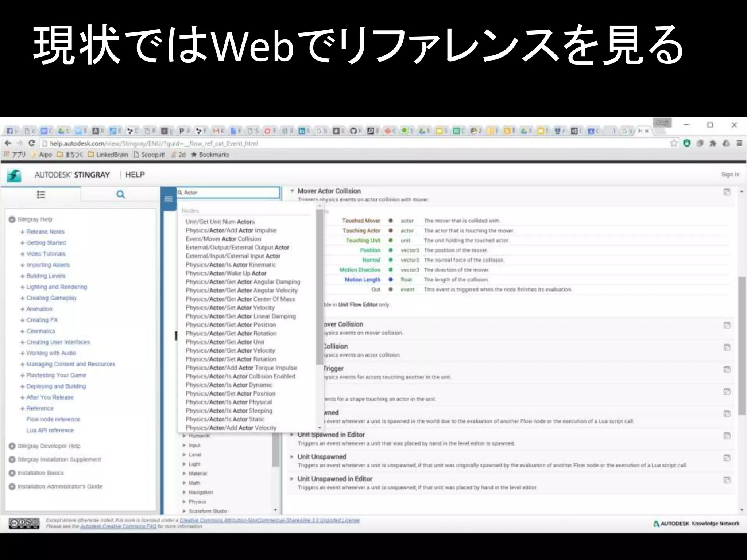Expand the Unit Unspawned section
The width and height of the screenshot is (747, 560).
coord(292,456)
